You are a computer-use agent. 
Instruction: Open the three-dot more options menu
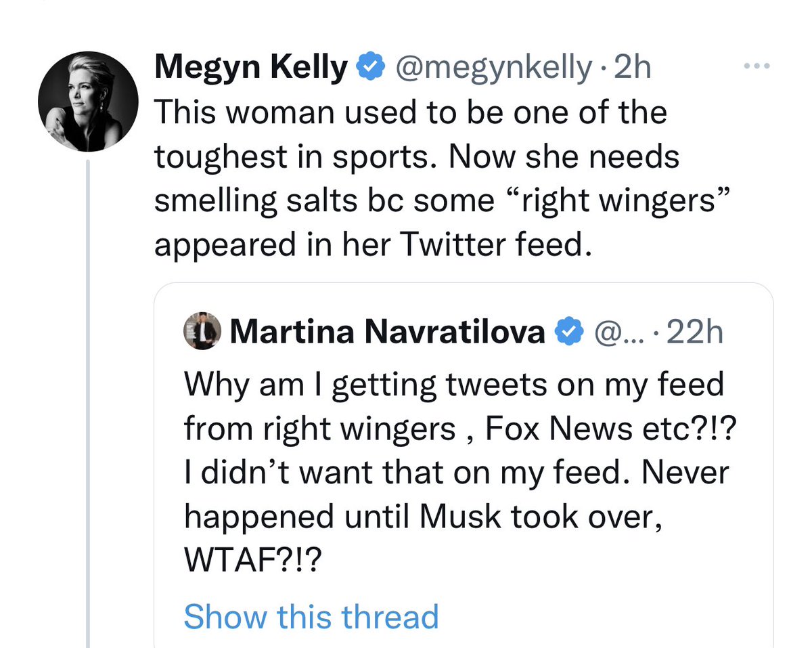click(x=757, y=66)
